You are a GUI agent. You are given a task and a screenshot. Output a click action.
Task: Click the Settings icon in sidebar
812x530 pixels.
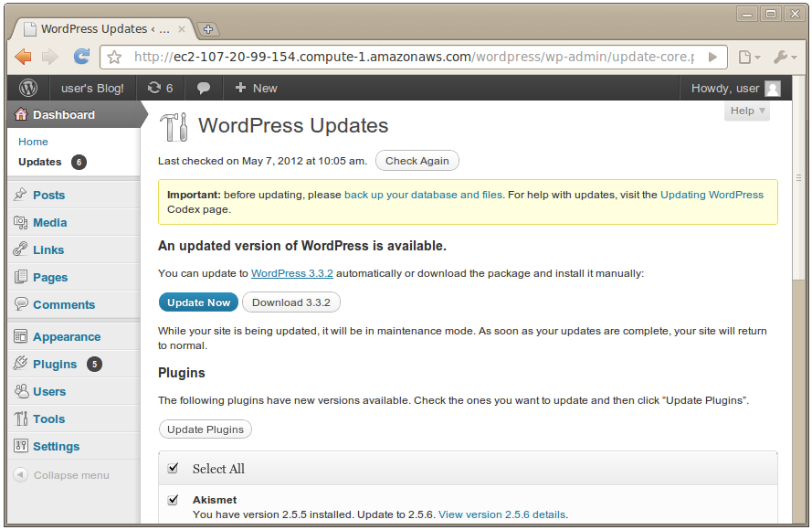pyautogui.click(x=21, y=446)
